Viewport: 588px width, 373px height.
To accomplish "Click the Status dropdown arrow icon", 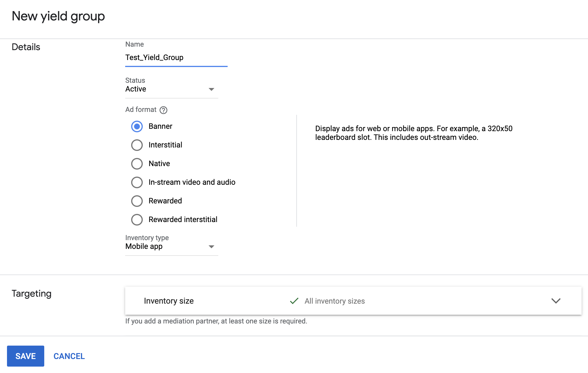I will point(212,89).
